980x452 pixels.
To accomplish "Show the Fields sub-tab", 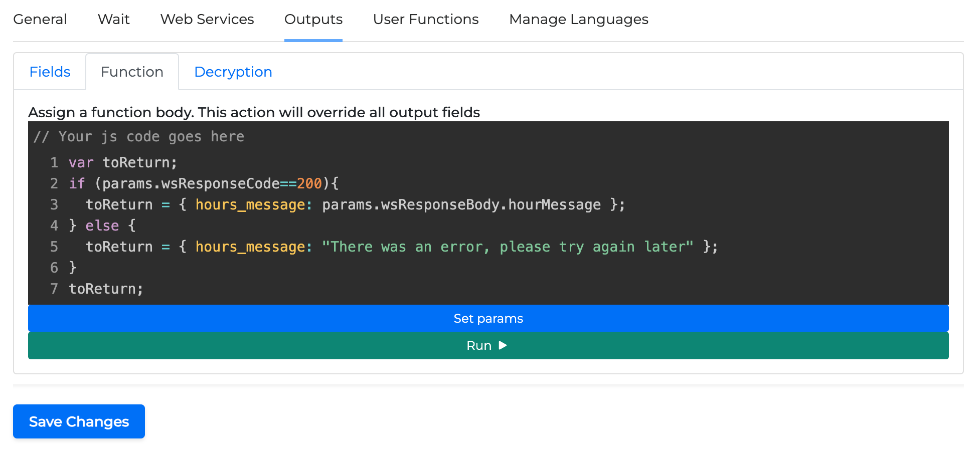I will (50, 72).
